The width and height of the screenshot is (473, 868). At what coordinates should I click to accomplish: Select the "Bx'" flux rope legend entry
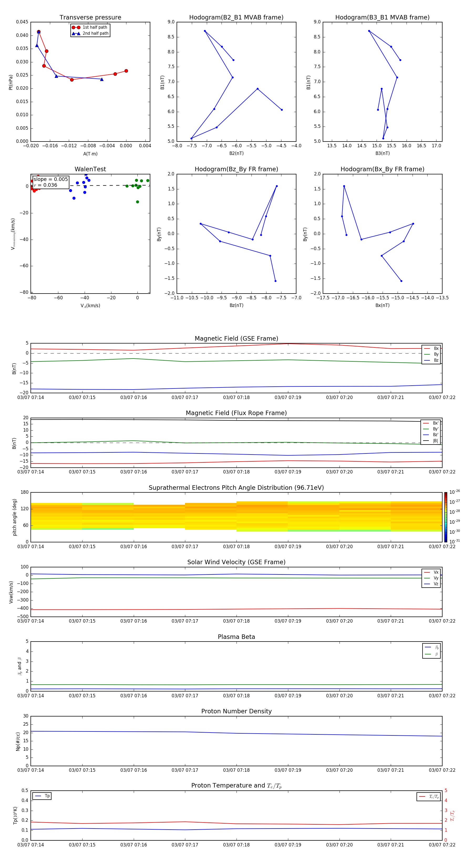coord(431,423)
